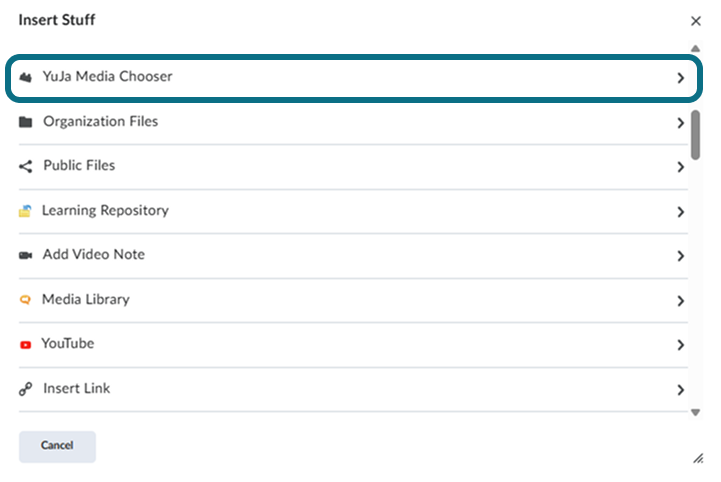Viewport: 721px width, 482px height.
Task: Expand the Organization Files chevron arrow
Action: pyautogui.click(x=681, y=123)
